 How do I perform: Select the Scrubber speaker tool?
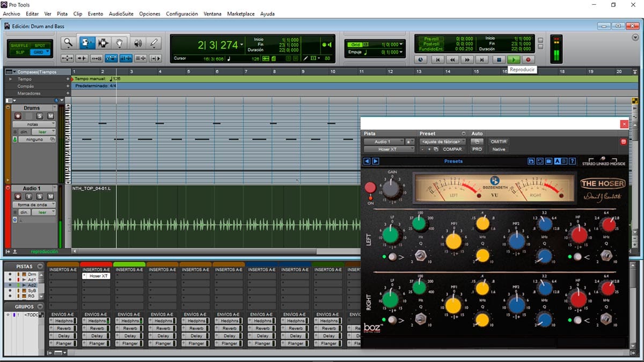pyautogui.click(x=137, y=43)
